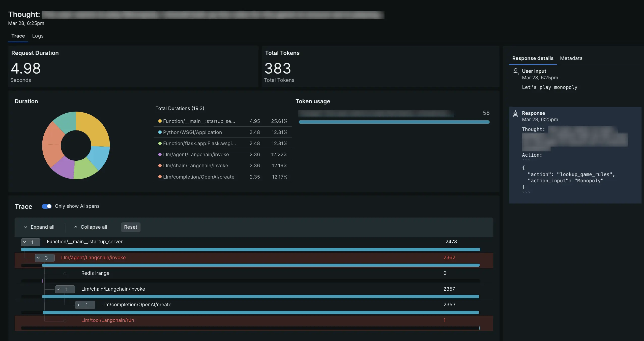
Task: Open Metadata panel tab
Action: pyautogui.click(x=571, y=58)
